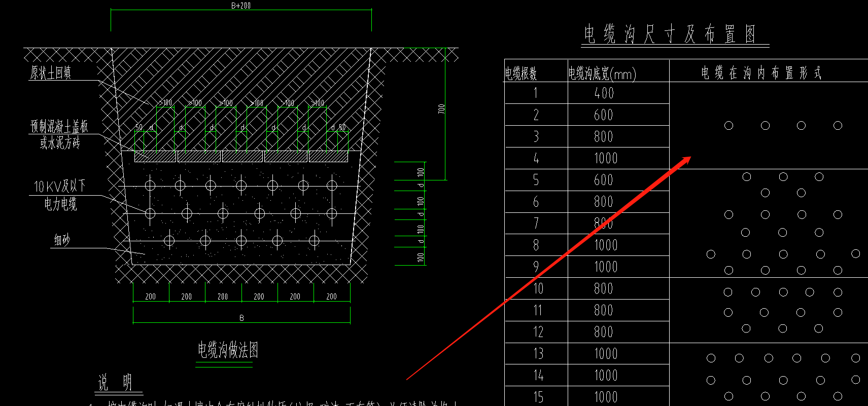This screenshot has height=406, width=868.
Task: Click cable count 10 in the table
Action: (x=538, y=288)
